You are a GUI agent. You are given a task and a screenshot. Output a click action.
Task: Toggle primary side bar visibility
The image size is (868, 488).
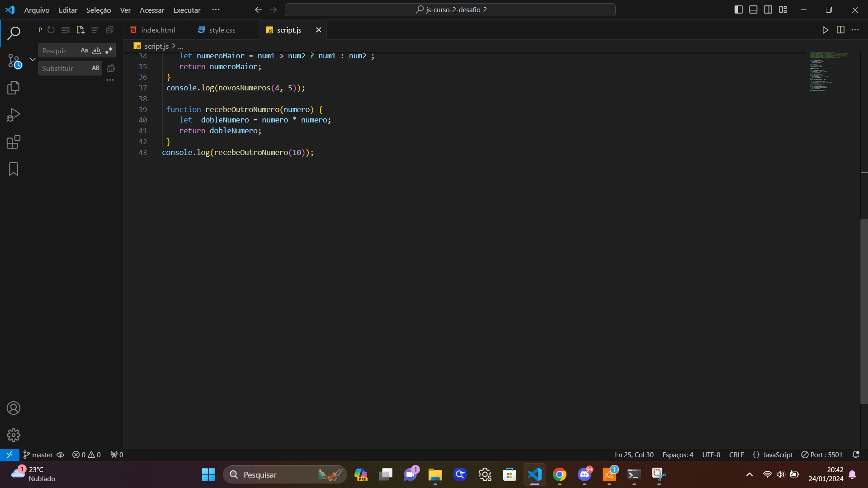(739, 9)
